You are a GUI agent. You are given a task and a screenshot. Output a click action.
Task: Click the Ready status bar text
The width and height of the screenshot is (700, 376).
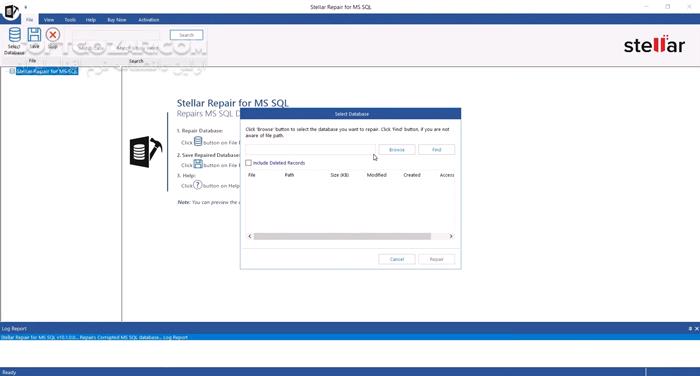click(x=9, y=372)
